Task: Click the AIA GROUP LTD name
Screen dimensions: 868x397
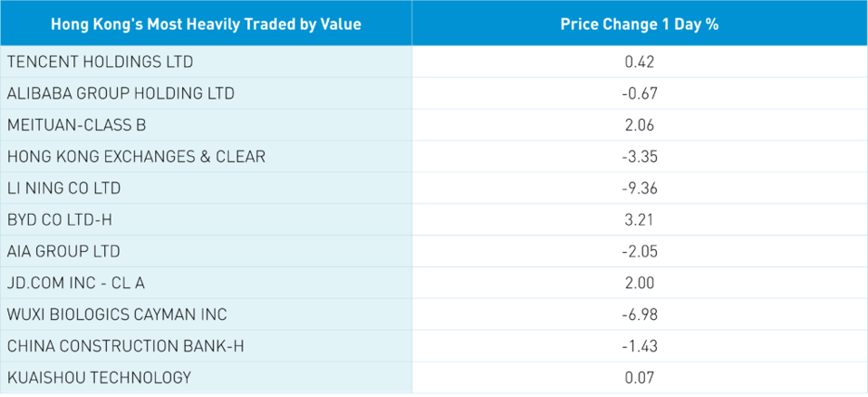Action: click(x=63, y=251)
